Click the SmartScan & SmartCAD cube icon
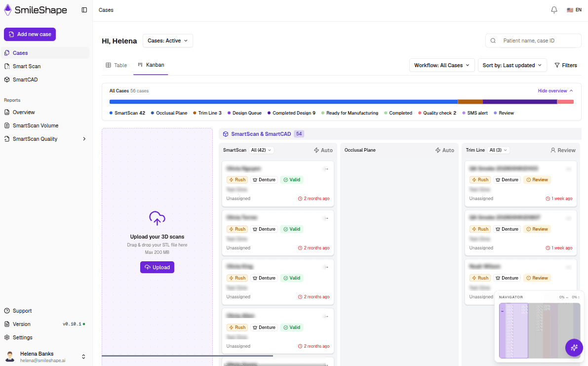Image resolution: width=588 pixels, height=366 pixels. pyautogui.click(x=226, y=134)
